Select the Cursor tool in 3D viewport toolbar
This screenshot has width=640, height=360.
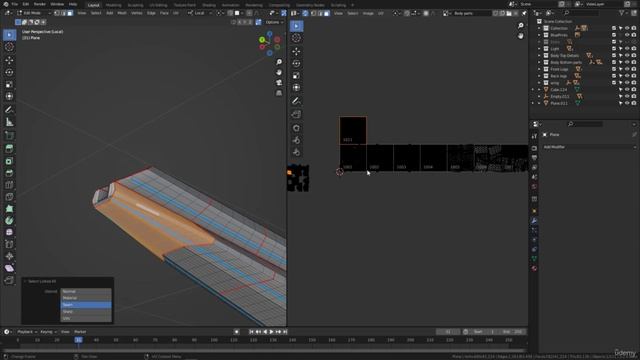(9, 47)
